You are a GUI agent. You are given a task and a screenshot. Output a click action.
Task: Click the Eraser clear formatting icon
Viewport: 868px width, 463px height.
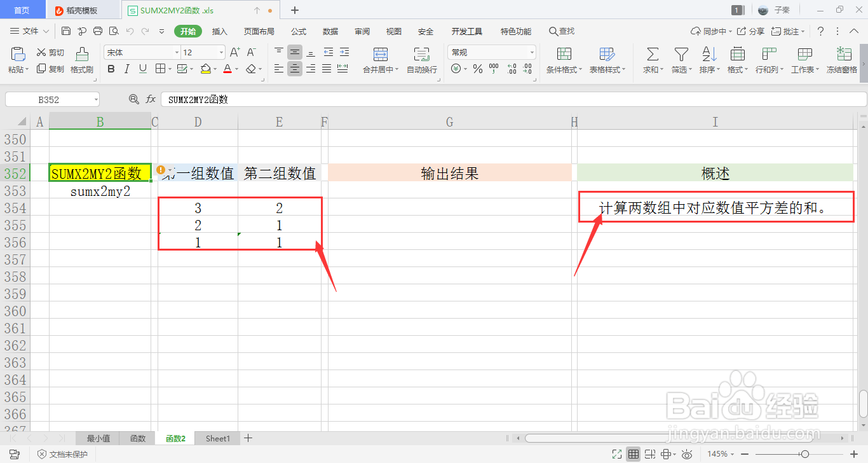(x=251, y=69)
